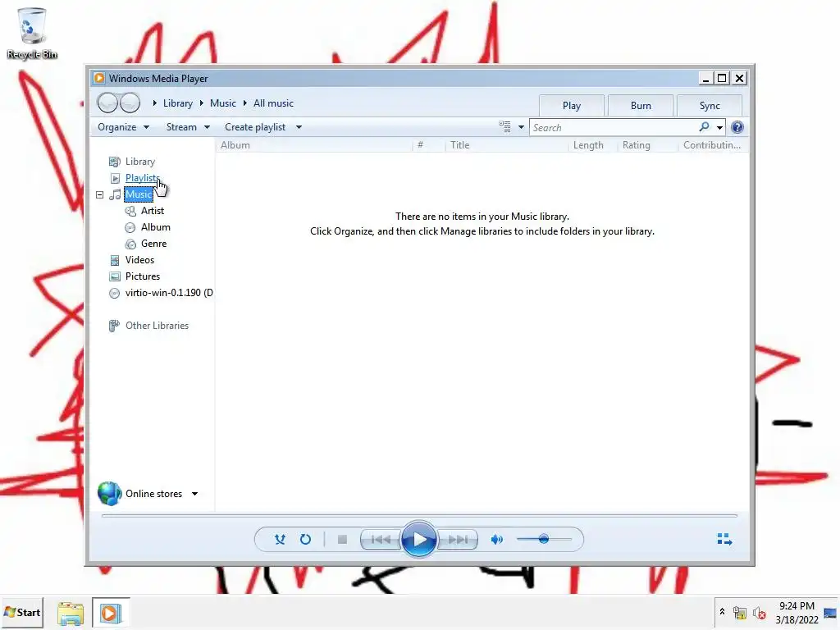The image size is (840, 630).
Task: Click the View options icon
Action: click(x=504, y=127)
